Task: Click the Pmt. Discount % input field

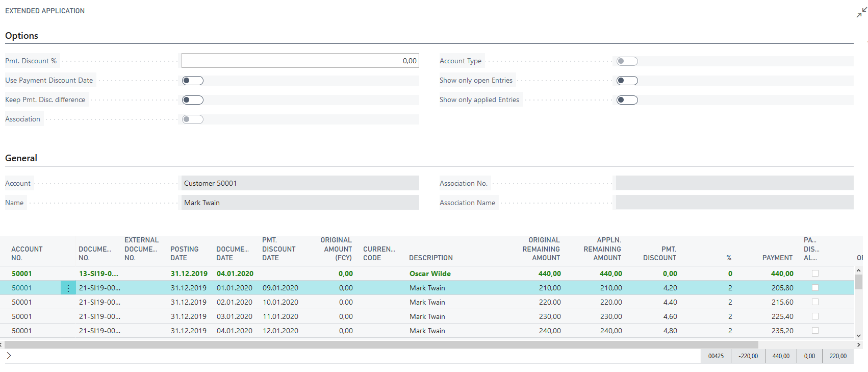Action: point(300,61)
